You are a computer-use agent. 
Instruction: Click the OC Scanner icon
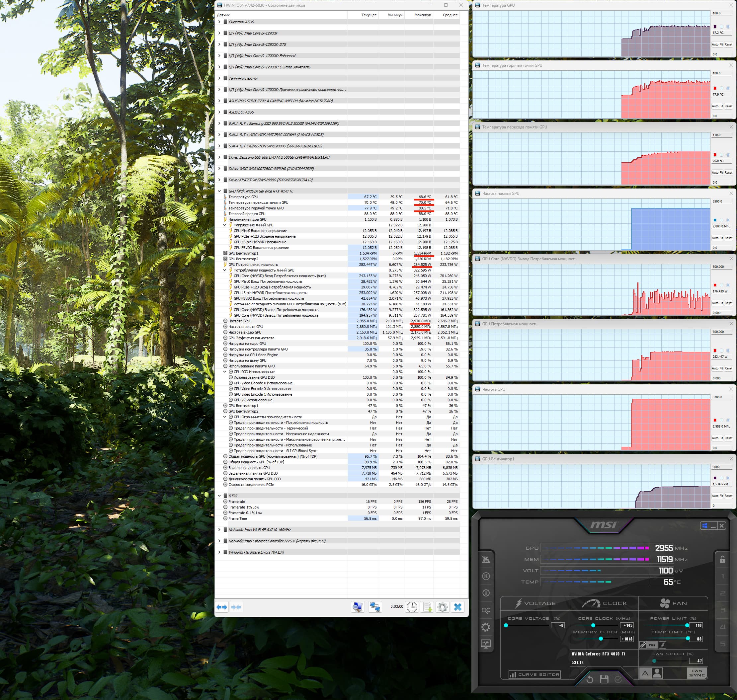coord(485,610)
